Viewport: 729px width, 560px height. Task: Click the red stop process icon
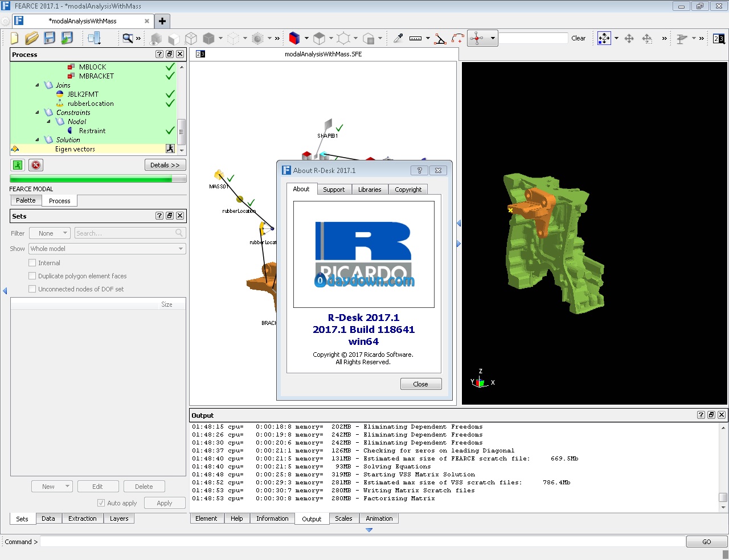[36, 165]
